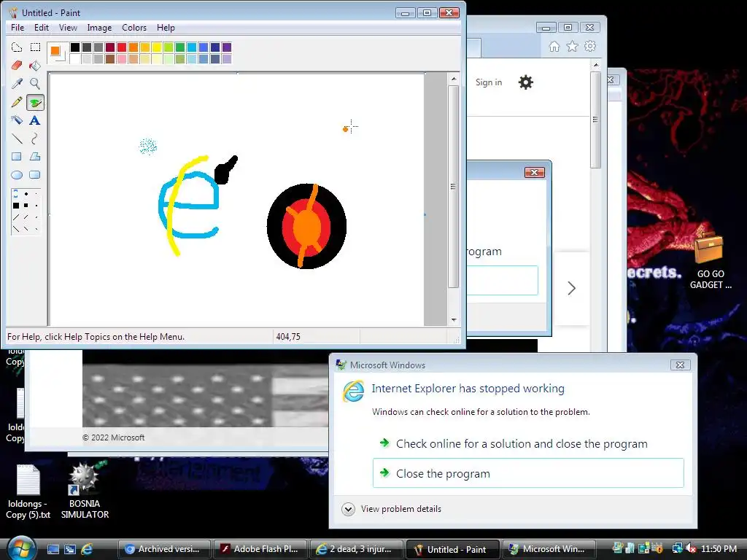This screenshot has height=560, width=747.
Task: Select the Free-Form Select tool in Paint
Action: [x=17, y=47]
